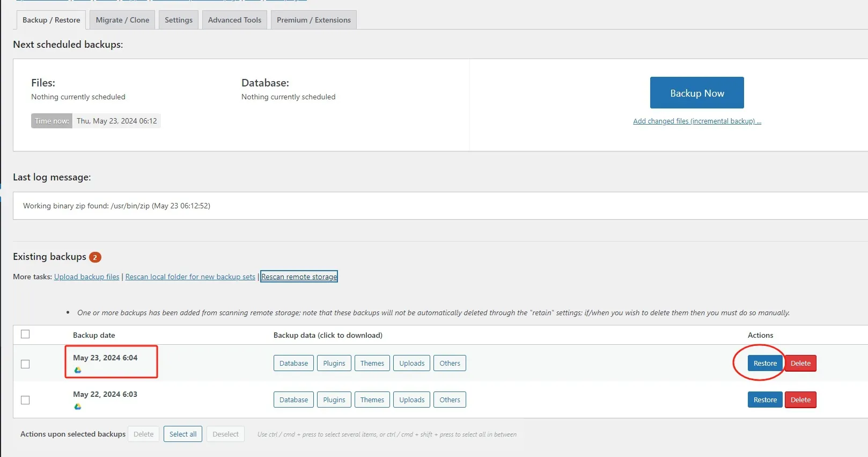
Task: Tick the checkbox for May 22, 2024 backup
Action: click(25, 400)
